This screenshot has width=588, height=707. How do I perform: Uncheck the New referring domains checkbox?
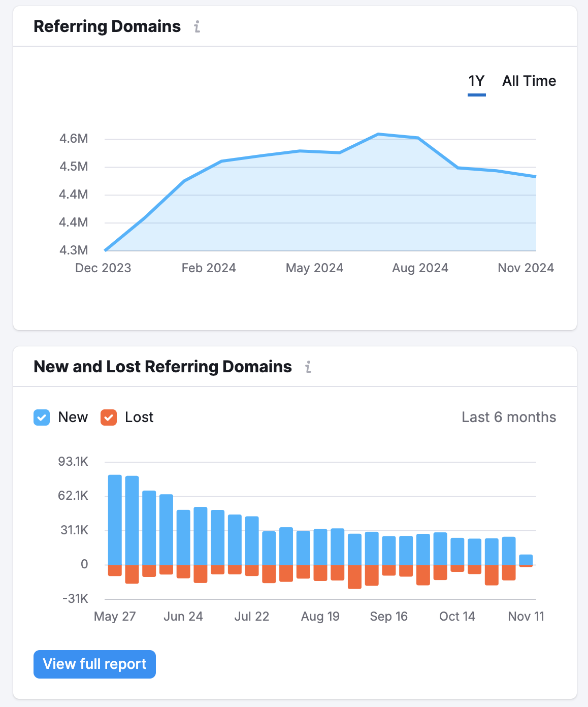tap(41, 417)
